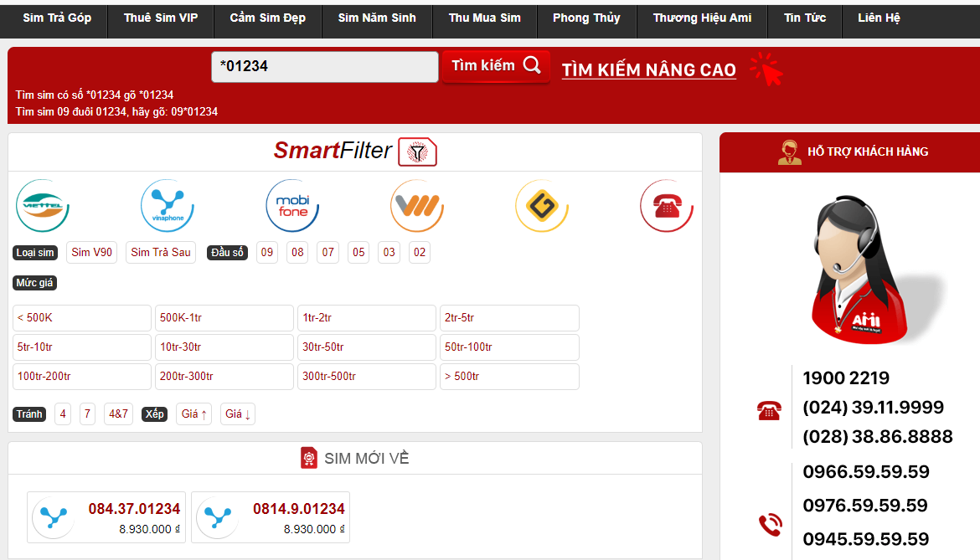Enable avoid digit 4&7 filter
Screen dimensions: 980x560
[118, 414]
